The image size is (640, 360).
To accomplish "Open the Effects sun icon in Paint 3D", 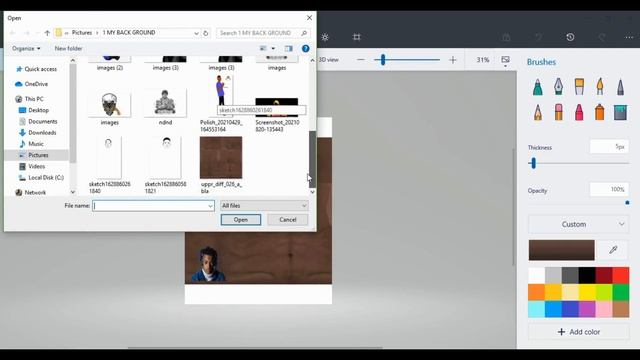I will 325,37.
